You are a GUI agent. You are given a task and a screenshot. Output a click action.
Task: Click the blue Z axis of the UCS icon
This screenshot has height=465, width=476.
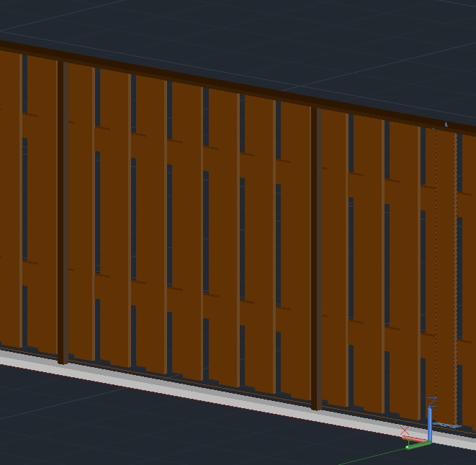click(x=430, y=424)
